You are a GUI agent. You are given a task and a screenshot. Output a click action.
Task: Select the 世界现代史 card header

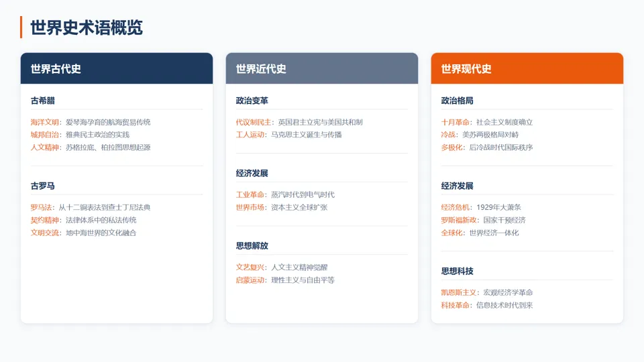[x=527, y=68]
